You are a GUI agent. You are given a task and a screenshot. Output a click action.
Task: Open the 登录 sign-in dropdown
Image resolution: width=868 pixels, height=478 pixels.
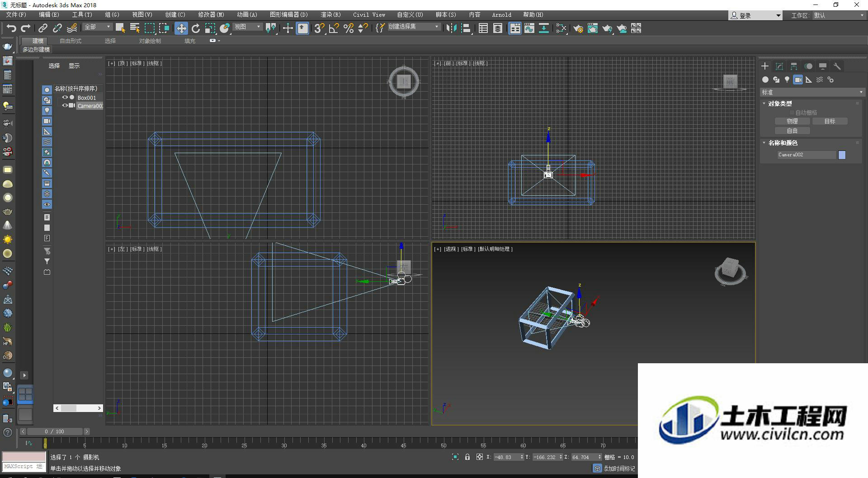click(x=755, y=15)
